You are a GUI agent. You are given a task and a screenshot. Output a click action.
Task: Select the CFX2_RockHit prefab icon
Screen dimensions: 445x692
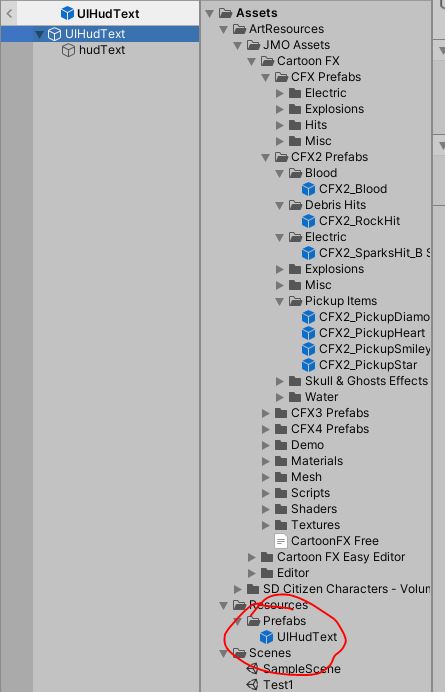308,221
